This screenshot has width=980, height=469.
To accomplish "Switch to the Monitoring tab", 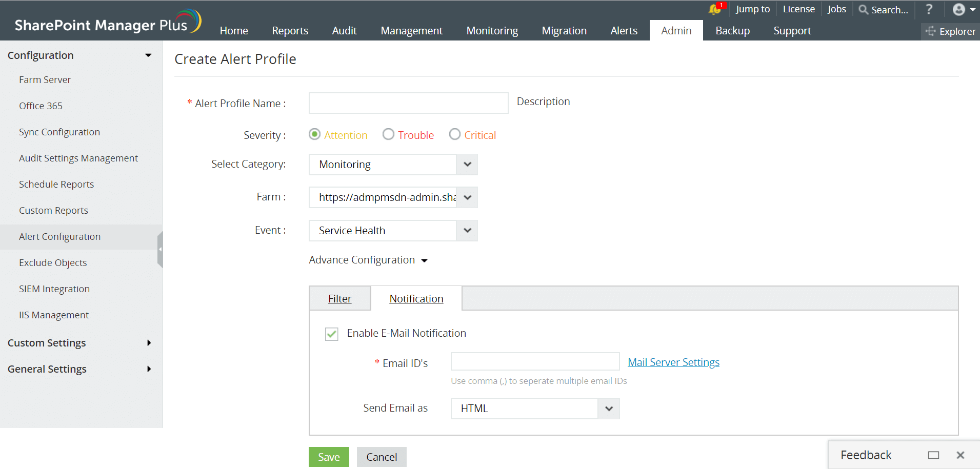I will tap(492, 31).
